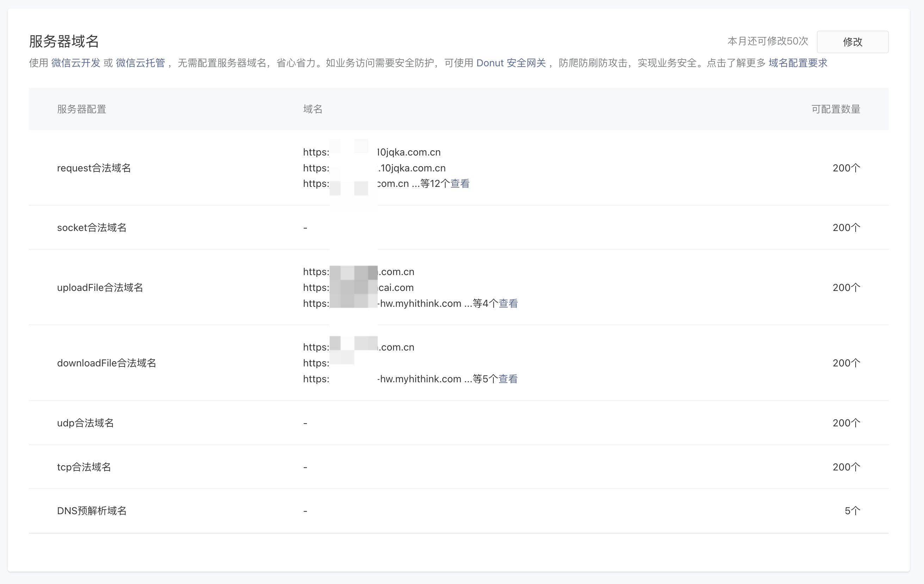The height and width of the screenshot is (584, 924).
Task: Click the DNS预解析域名 row label
Action: (x=92, y=511)
